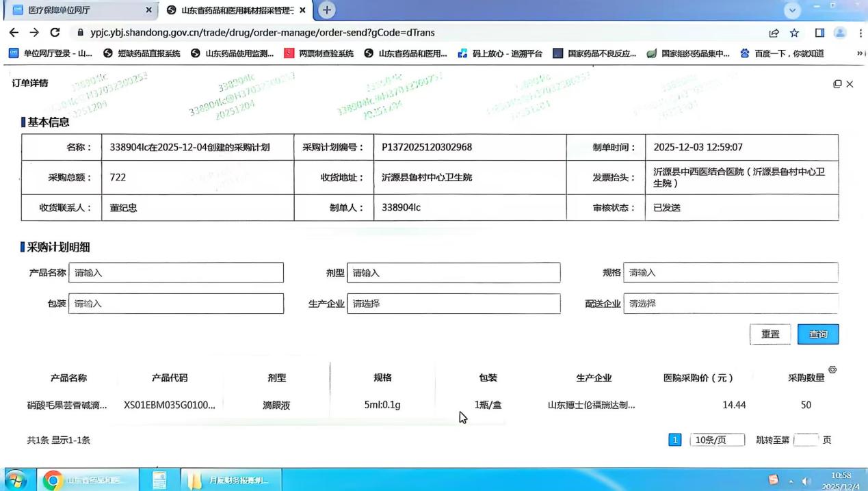
Task: Expand the 配送企业 dropdown
Action: 730,304
